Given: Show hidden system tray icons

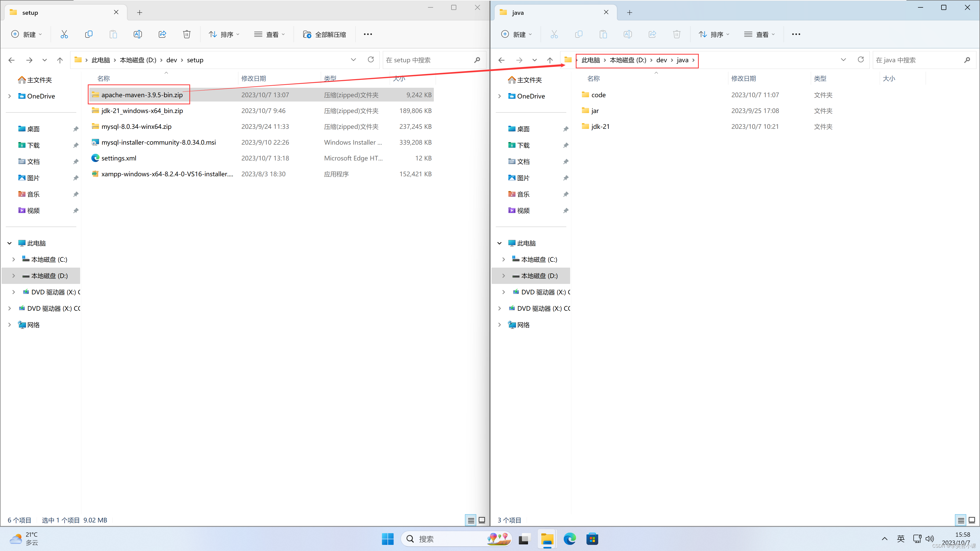Looking at the screenshot, I should 885,539.
